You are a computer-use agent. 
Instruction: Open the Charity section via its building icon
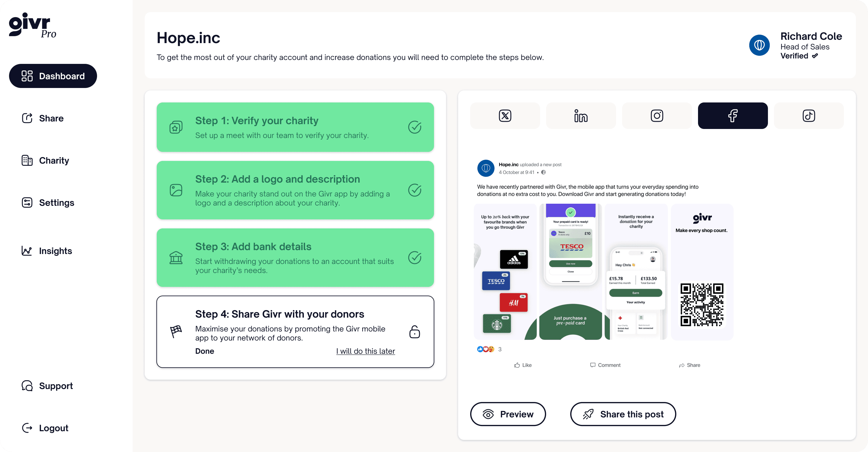coord(27,160)
